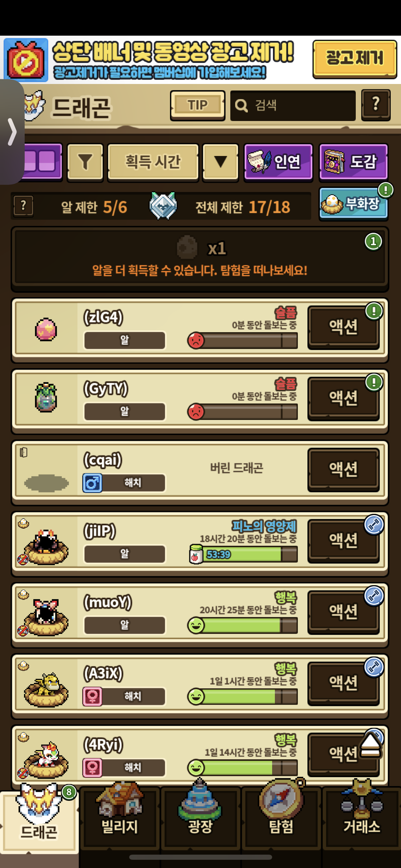Tap the question mark help icon

376,105
